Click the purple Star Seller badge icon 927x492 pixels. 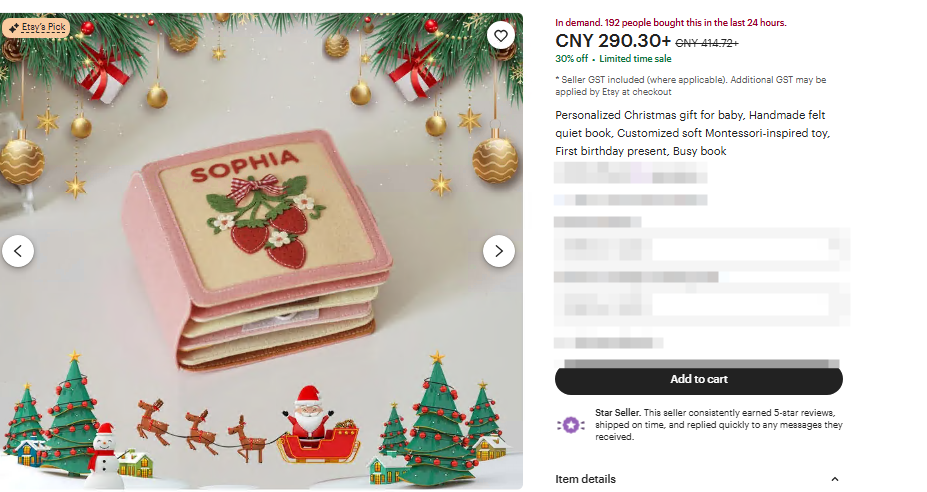(x=571, y=425)
